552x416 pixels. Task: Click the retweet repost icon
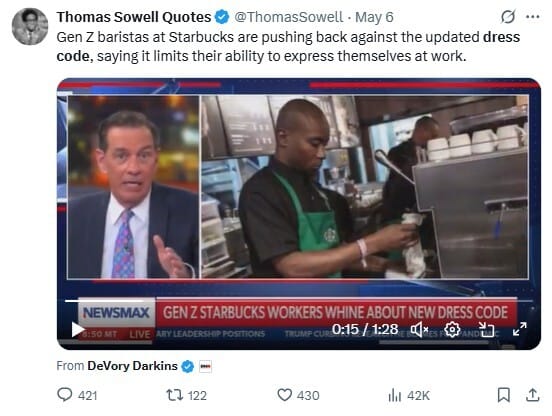click(175, 395)
